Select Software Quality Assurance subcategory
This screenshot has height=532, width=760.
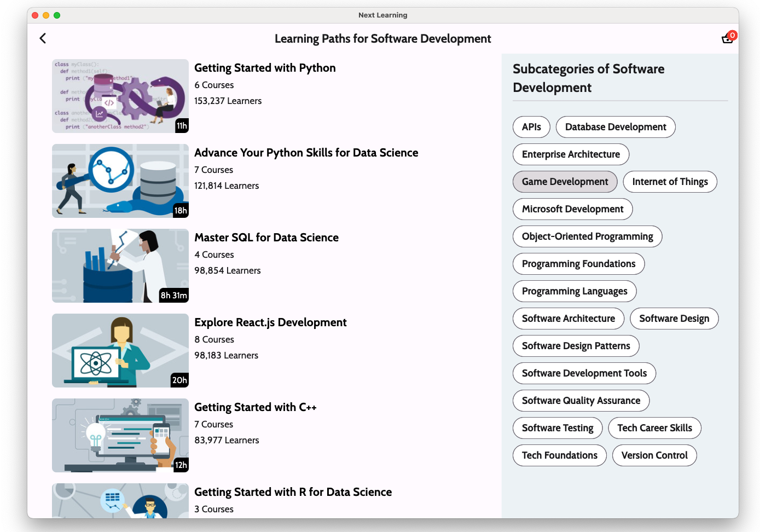(x=581, y=401)
